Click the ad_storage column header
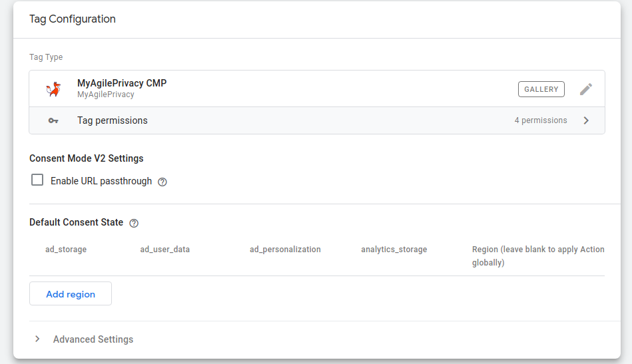This screenshot has height=364, width=632. point(66,250)
